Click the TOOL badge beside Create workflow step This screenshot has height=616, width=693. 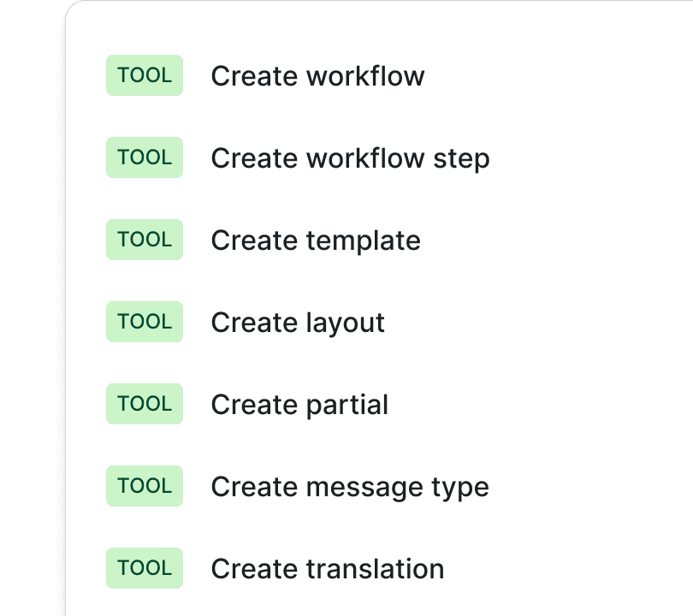coord(144,157)
